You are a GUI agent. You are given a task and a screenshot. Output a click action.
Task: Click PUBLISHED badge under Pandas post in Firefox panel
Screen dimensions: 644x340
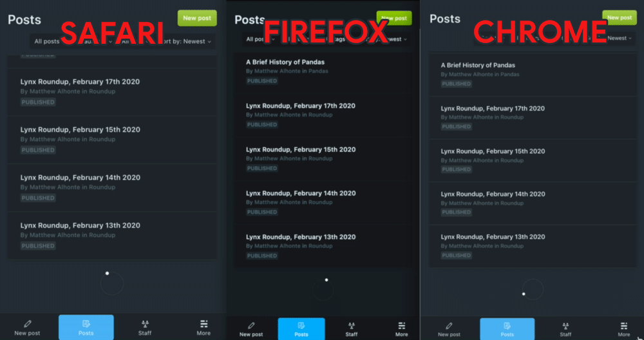(262, 81)
